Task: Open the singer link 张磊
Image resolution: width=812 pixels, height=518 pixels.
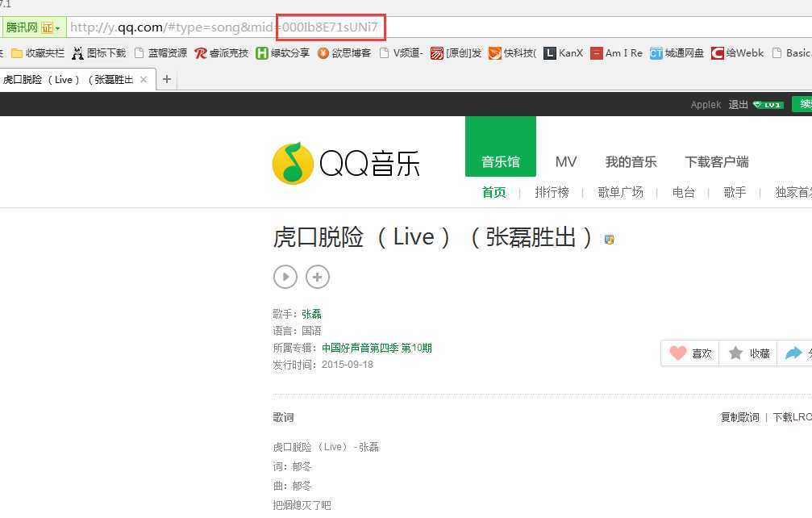Action: pos(311,314)
